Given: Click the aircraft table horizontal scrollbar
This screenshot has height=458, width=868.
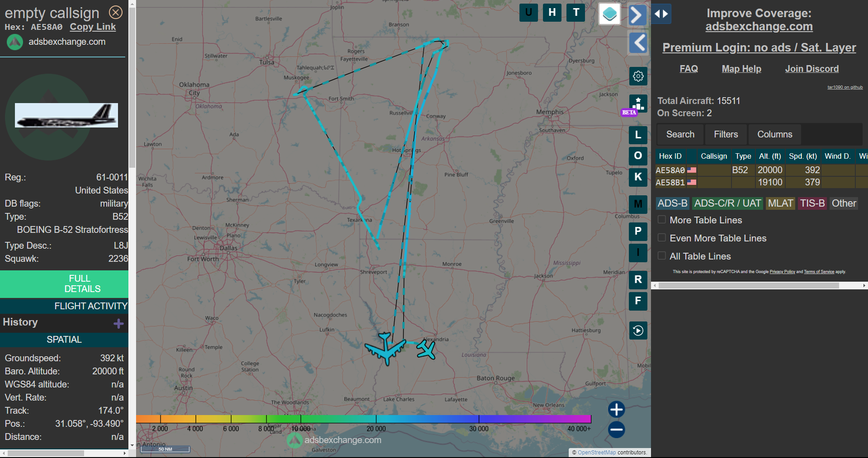Looking at the screenshot, I should (x=749, y=286).
